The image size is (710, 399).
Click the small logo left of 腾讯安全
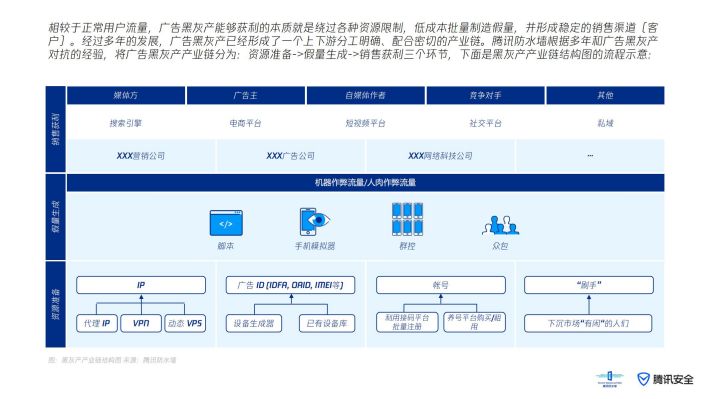click(x=609, y=379)
